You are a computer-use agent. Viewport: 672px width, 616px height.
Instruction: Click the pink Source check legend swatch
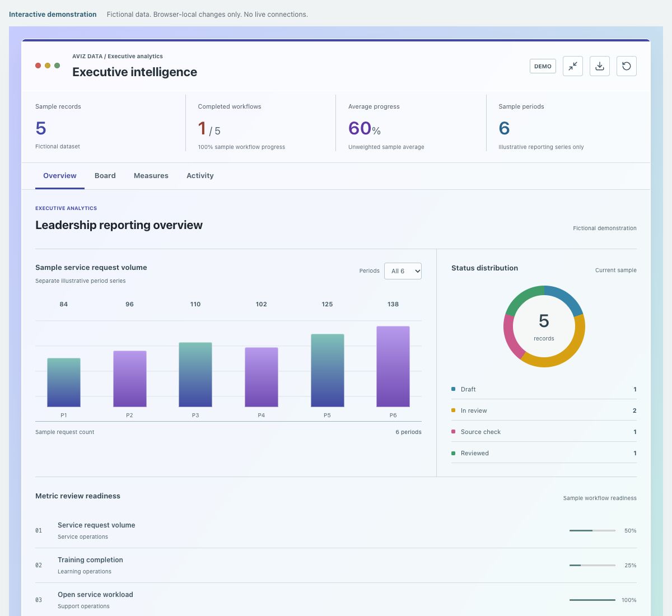(453, 432)
